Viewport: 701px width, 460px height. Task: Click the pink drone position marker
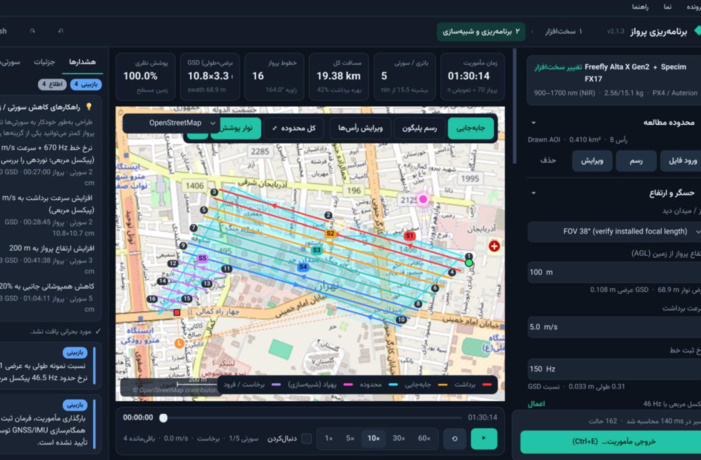coord(423,199)
